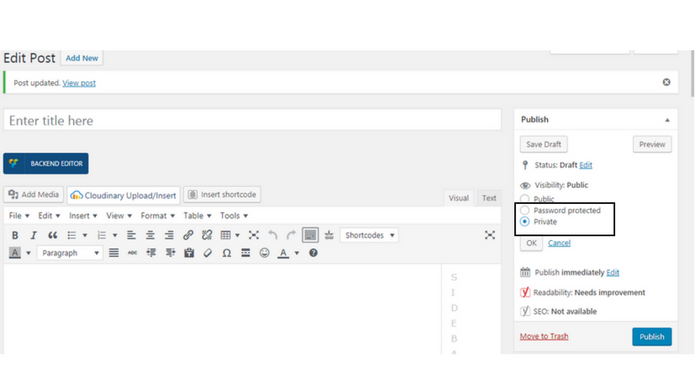695x391 pixels.
Task: Remove link using unlink icon
Action: (x=207, y=235)
